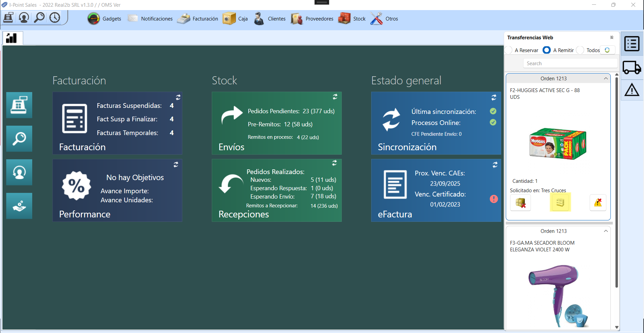Click the Performance percent badge icon
This screenshot has height=333, width=644.
[x=77, y=186]
